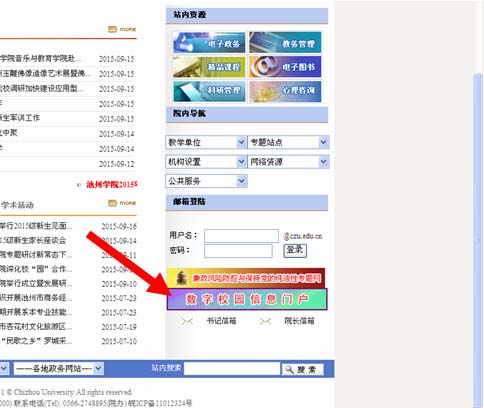
Task: Click the 搜索 button
Action: pyautogui.click(x=303, y=369)
